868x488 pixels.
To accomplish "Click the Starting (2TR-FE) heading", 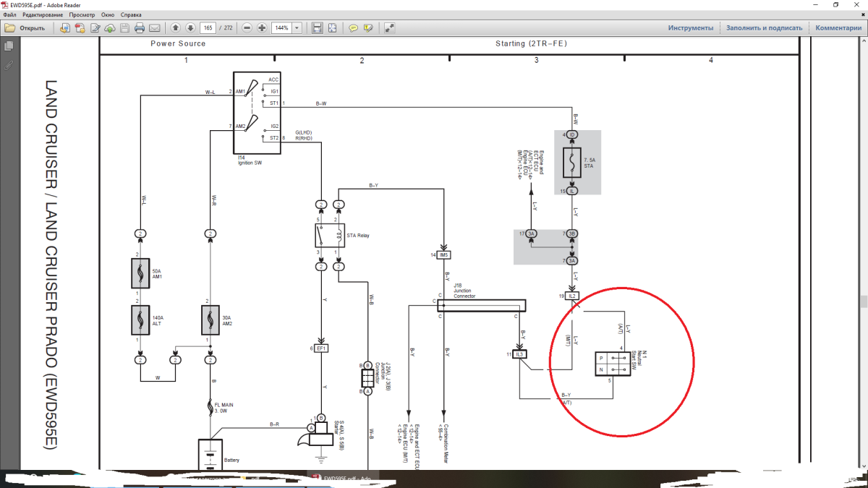I will pyautogui.click(x=531, y=43).
